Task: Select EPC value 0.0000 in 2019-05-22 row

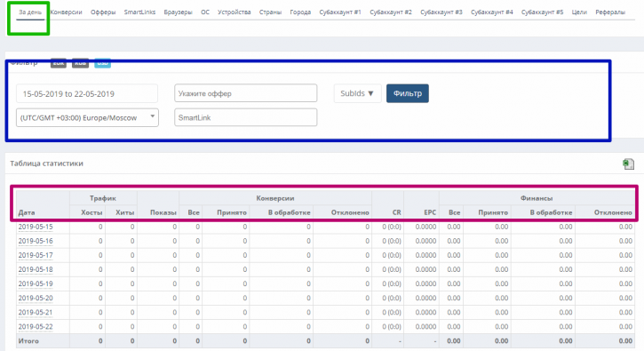Action: 425,327
